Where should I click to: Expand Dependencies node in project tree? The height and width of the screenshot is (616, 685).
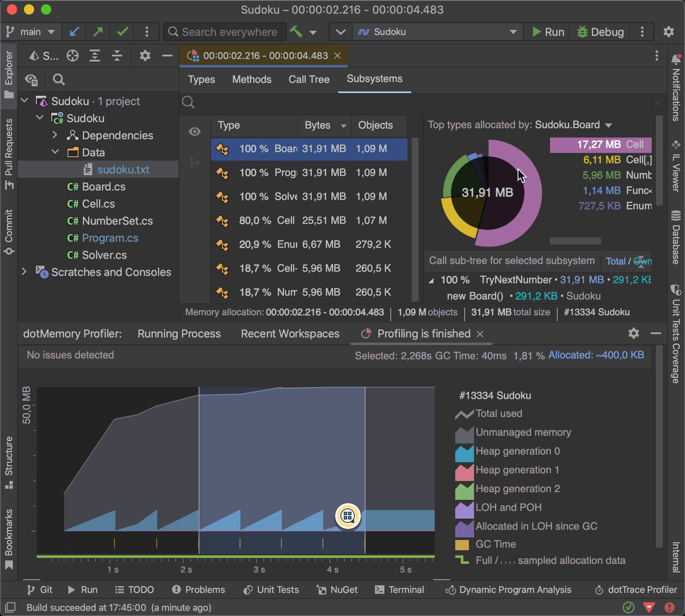tap(55, 135)
